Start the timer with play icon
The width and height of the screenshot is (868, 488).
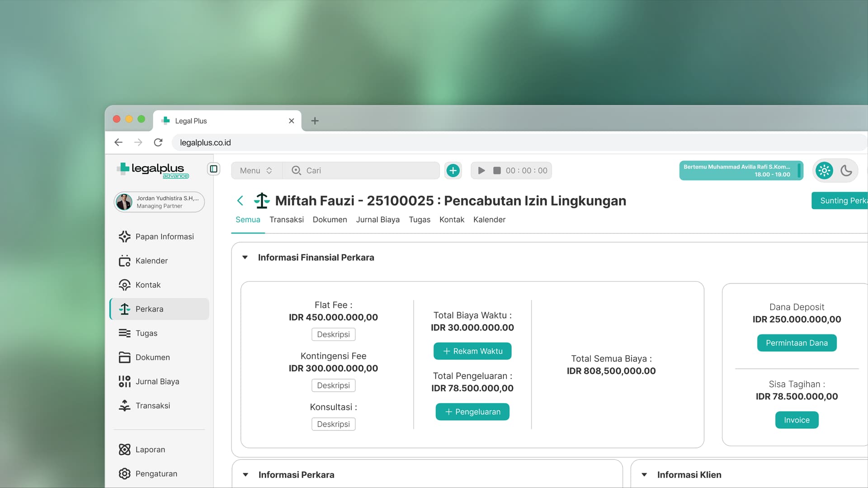pyautogui.click(x=481, y=170)
